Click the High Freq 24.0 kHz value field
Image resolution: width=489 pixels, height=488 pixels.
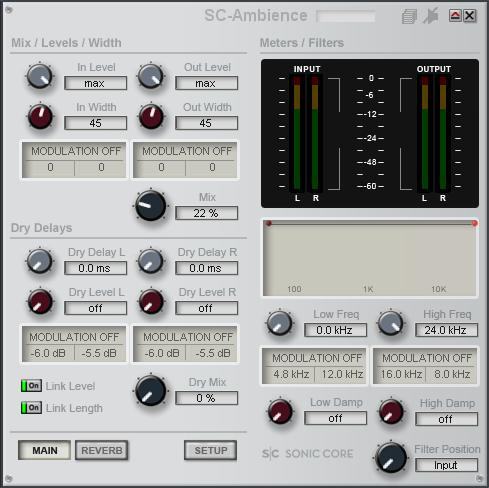tap(446, 330)
